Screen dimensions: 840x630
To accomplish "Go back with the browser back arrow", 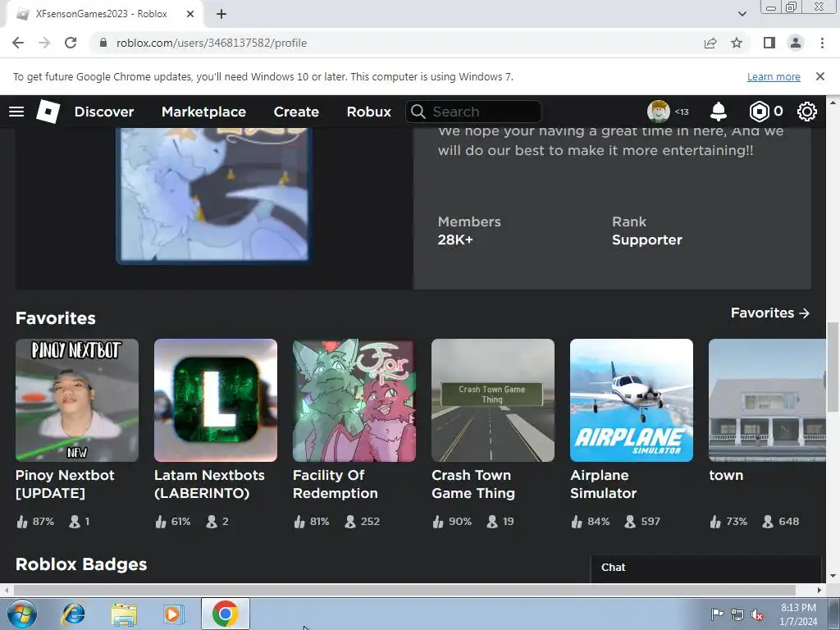I will pyautogui.click(x=18, y=43).
